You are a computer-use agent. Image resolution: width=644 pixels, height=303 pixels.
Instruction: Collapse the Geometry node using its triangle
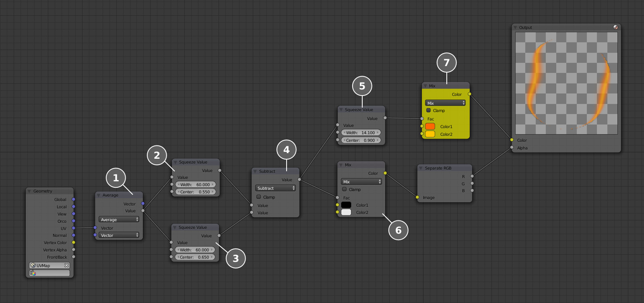(29, 191)
